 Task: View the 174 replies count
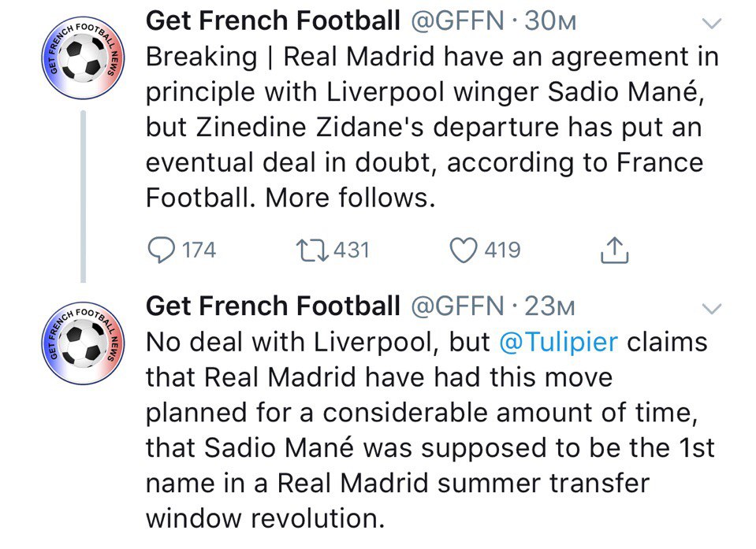[x=199, y=250]
